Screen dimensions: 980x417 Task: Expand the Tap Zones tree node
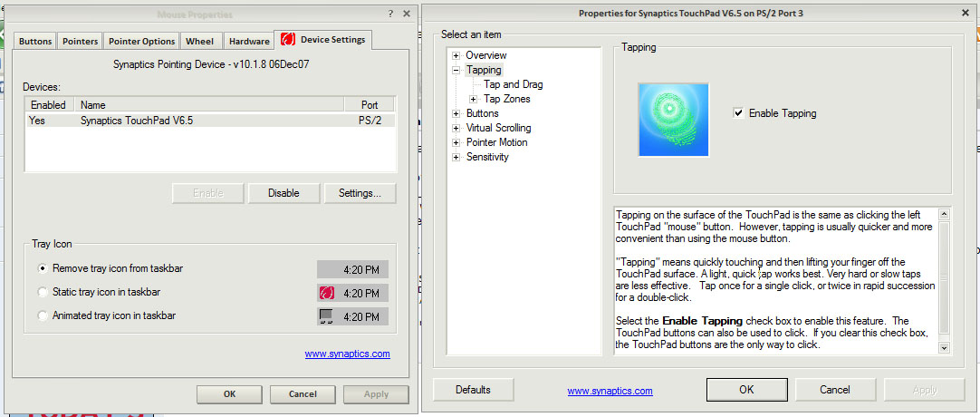(x=473, y=99)
